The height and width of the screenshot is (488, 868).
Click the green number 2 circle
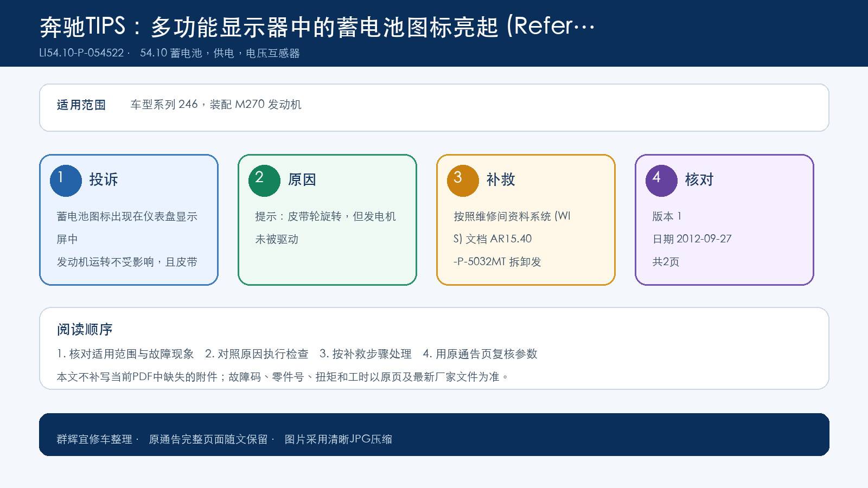[264, 181]
